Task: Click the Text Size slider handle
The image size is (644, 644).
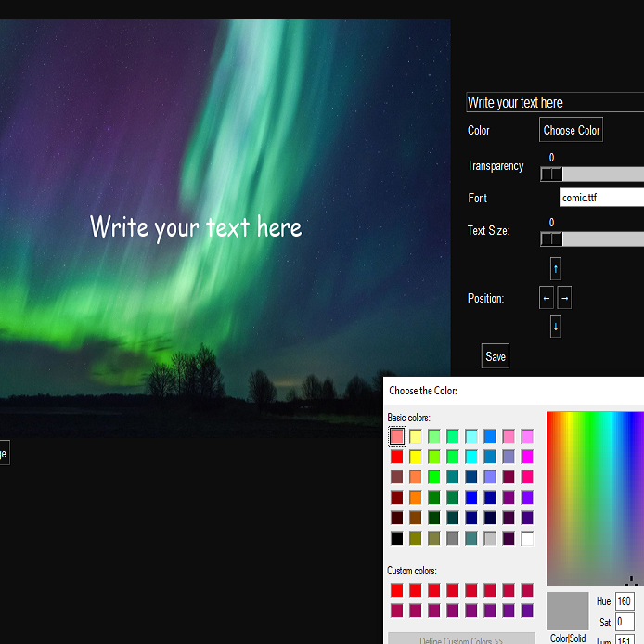Action: click(x=551, y=239)
